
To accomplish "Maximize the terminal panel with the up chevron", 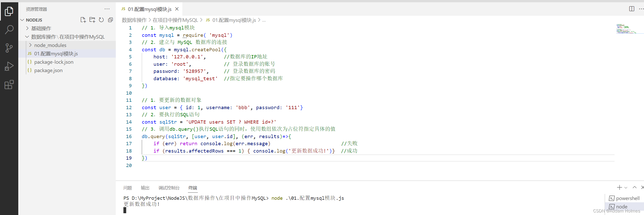I will [635, 187].
